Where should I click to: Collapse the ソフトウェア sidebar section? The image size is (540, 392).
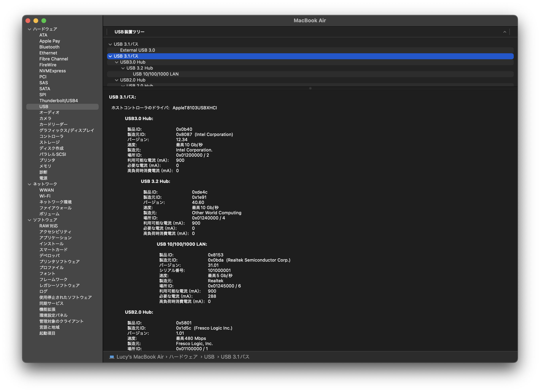click(x=29, y=220)
